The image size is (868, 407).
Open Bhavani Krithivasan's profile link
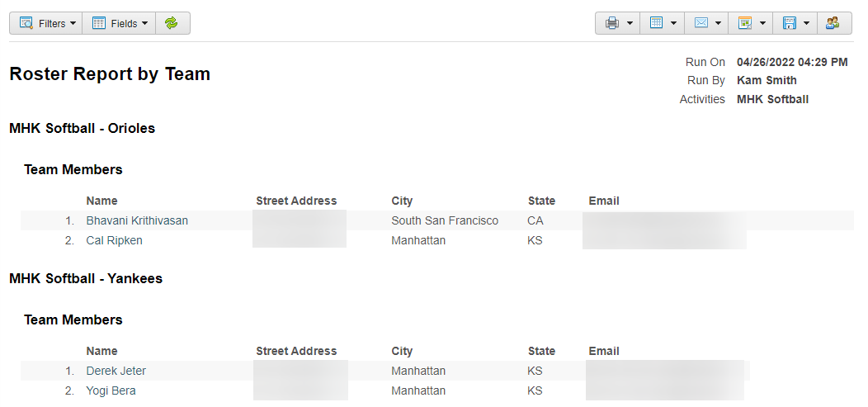click(x=137, y=220)
